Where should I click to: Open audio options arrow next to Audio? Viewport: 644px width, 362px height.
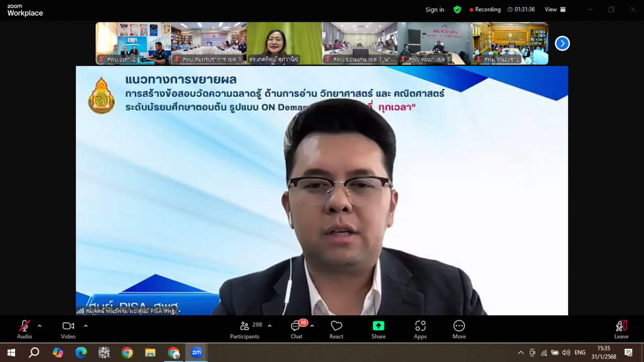point(40,326)
